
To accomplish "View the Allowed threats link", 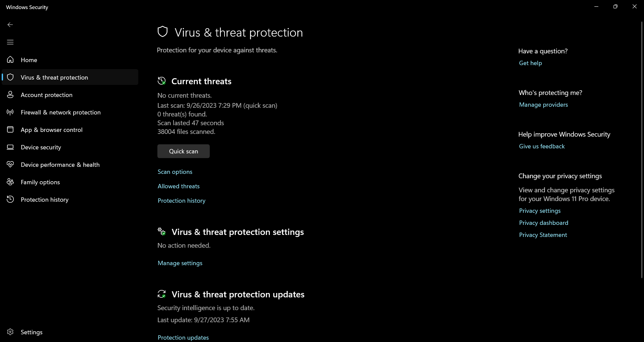I will click(x=179, y=186).
